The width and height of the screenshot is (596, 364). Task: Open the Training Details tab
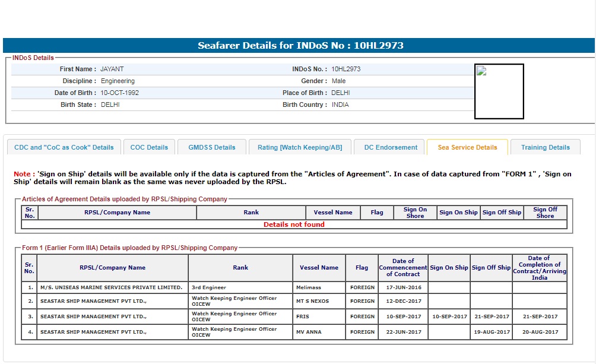(545, 147)
